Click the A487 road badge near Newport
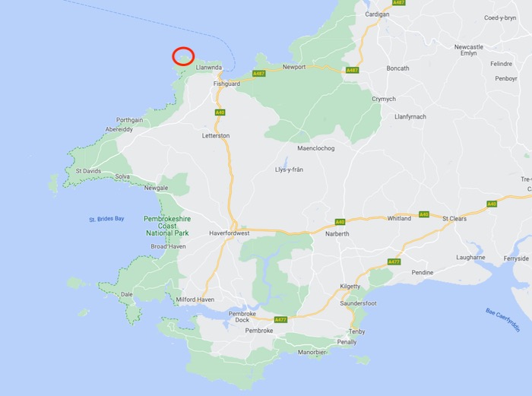 tap(258, 73)
